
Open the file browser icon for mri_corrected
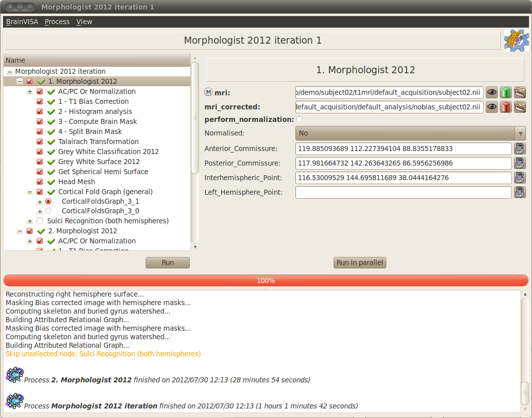519,107
